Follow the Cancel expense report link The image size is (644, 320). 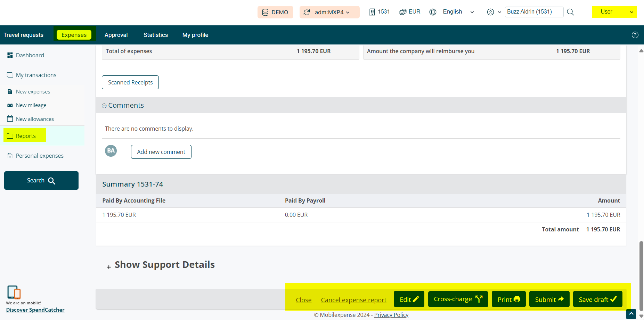353,300
